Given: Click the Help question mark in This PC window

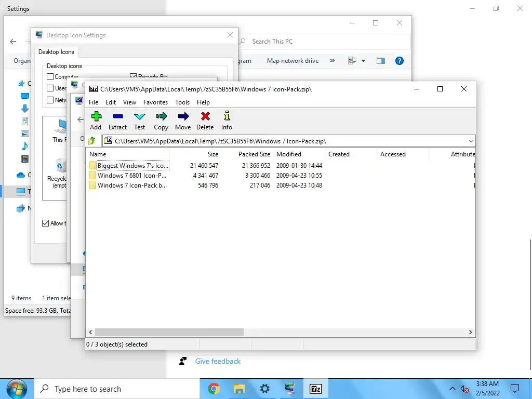Looking at the screenshot, I should (400, 61).
